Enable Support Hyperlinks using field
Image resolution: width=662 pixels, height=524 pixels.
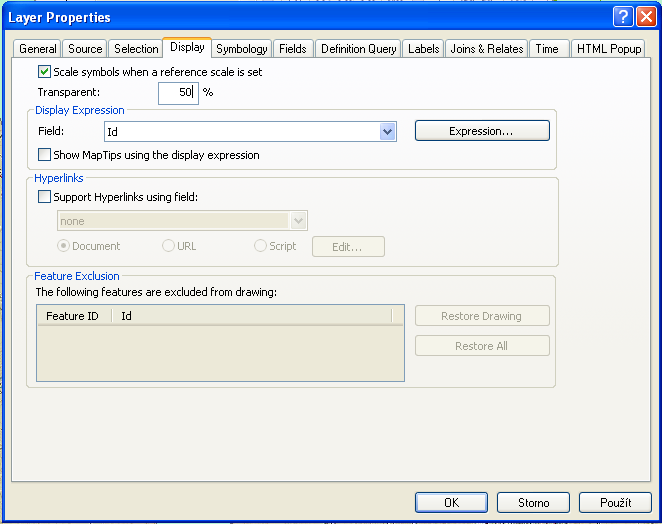tap(44, 196)
